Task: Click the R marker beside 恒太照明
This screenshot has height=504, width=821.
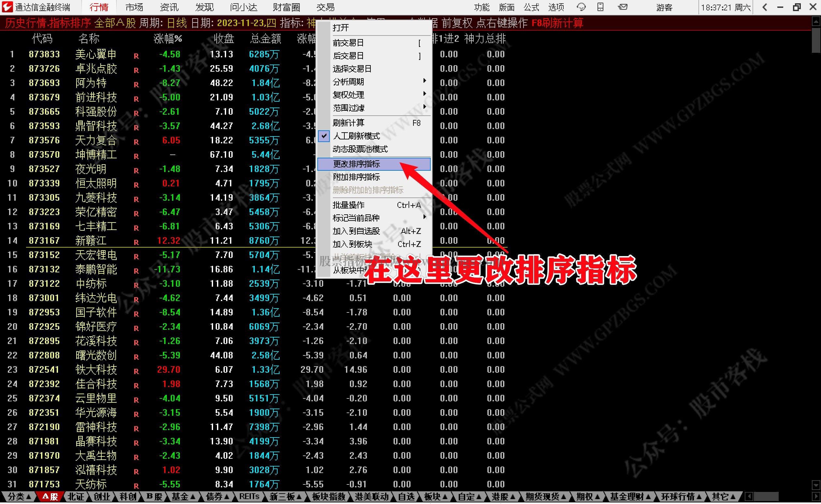Action: click(136, 185)
